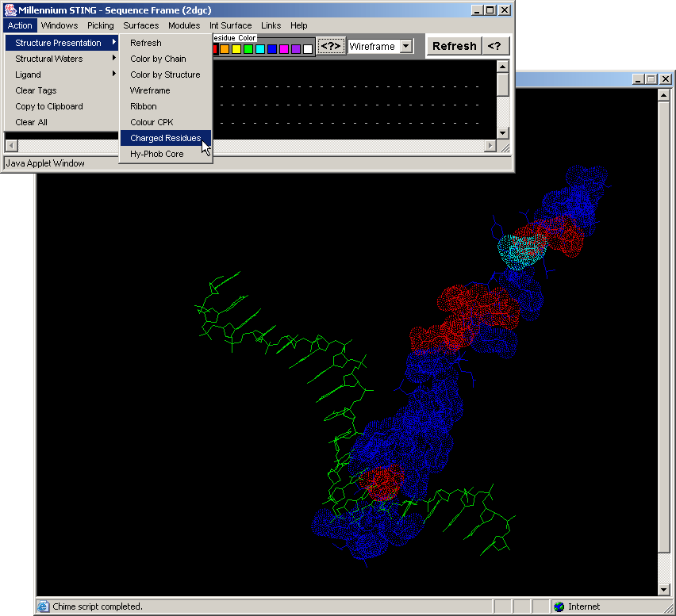This screenshot has height=616, width=676.
Task: Click the Internet zone globe icon
Action: pyautogui.click(x=559, y=606)
